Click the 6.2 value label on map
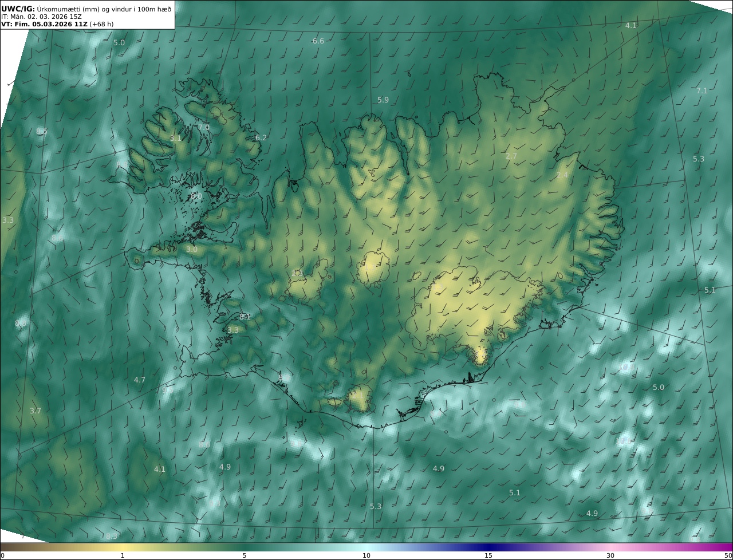 261,138
